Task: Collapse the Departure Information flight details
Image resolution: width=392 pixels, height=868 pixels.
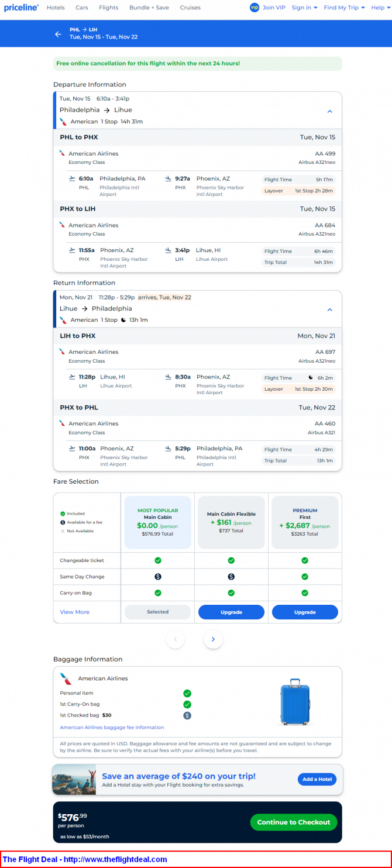Action: (329, 111)
